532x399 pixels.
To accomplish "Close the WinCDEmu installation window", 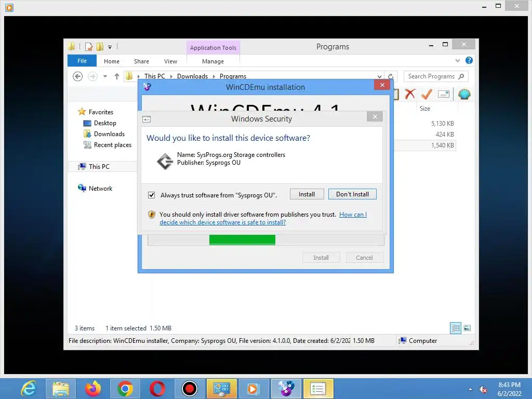I will coord(382,85).
